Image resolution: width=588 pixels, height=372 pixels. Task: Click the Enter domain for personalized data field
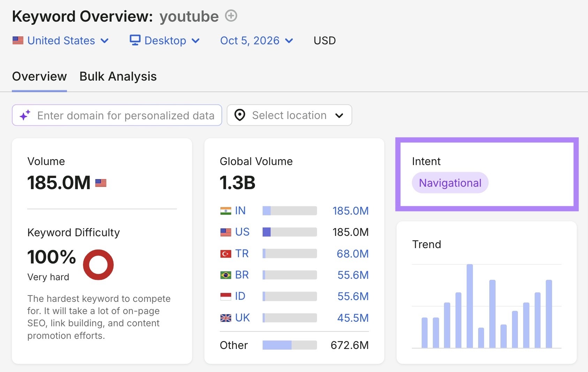[x=117, y=115]
